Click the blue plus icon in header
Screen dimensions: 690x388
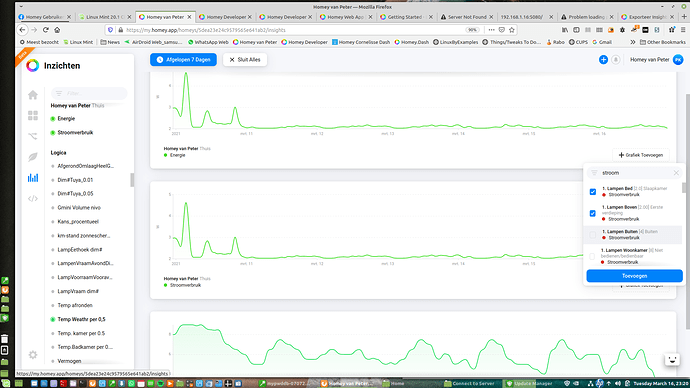[603, 59]
